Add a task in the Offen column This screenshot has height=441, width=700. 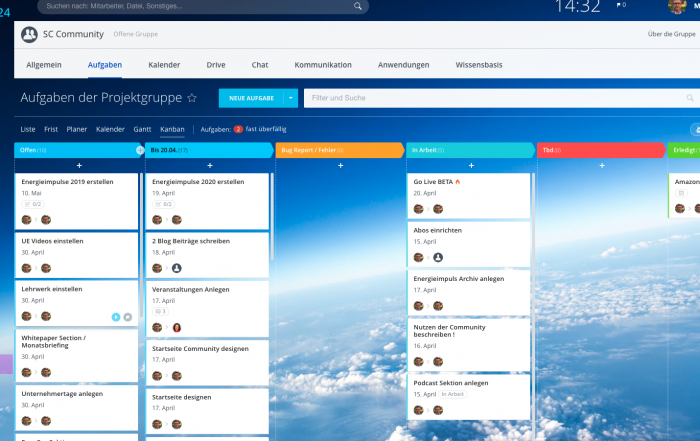(77, 165)
